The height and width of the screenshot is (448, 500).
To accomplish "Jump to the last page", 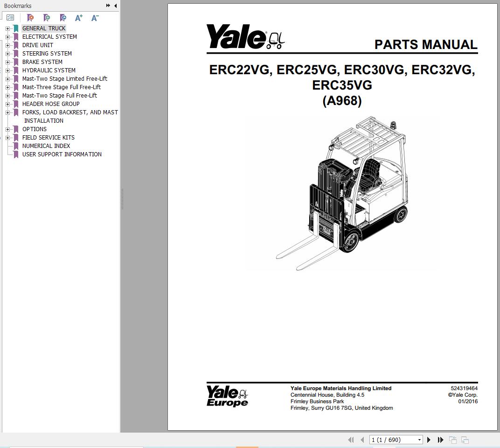I will coord(440,440).
